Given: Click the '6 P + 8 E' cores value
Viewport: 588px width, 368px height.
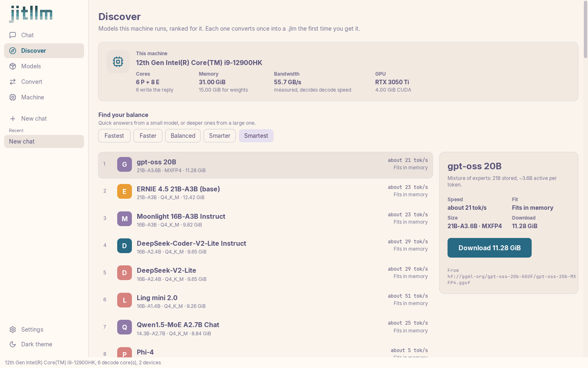Looking at the screenshot, I should [147, 82].
